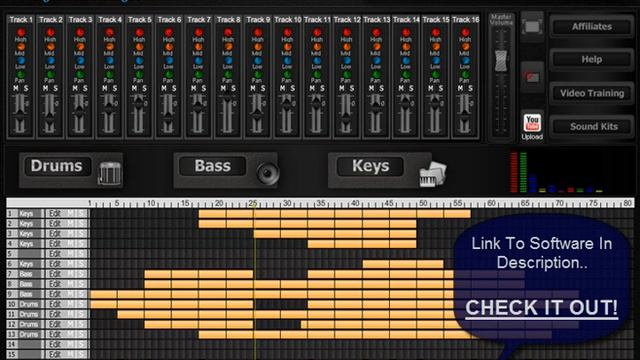Viewport: 640px width, 360px height.
Task: Click Track 5 blue Low knob
Action: (139, 60)
